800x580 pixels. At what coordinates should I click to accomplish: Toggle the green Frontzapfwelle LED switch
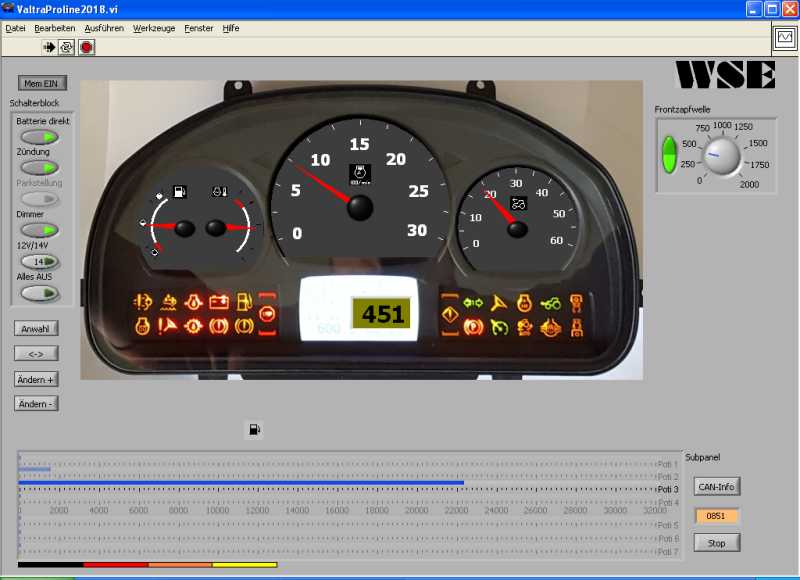tap(669, 154)
